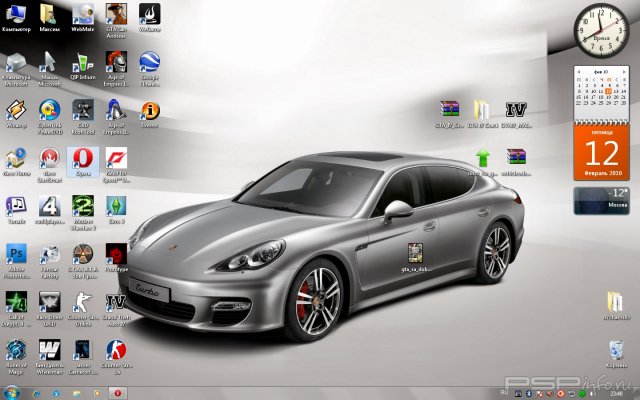Screen dimensions: 640x400
Task: Launch GTA San Andreas from the desktop
Action: pyautogui.click(x=116, y=14)
